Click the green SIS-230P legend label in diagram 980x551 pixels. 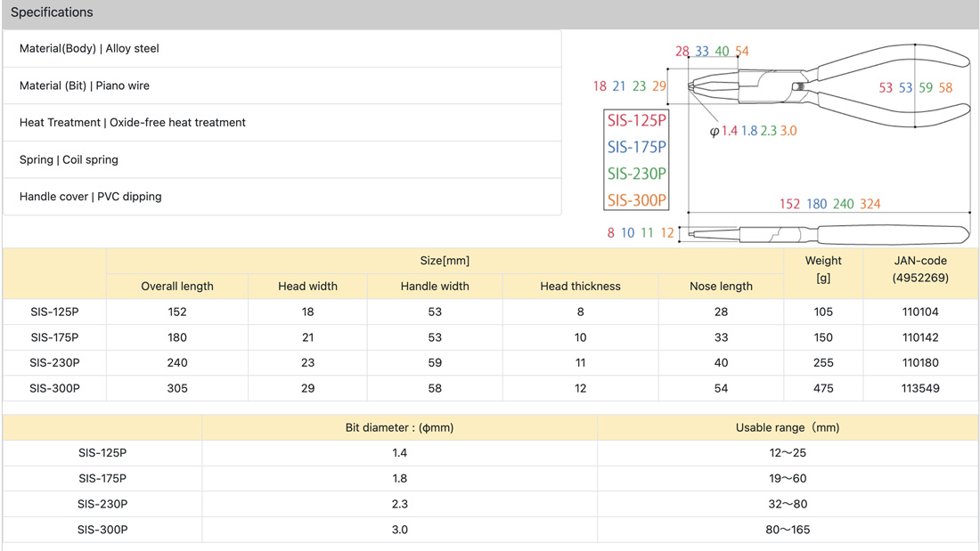pyautogui.click(x=636, y=174)
